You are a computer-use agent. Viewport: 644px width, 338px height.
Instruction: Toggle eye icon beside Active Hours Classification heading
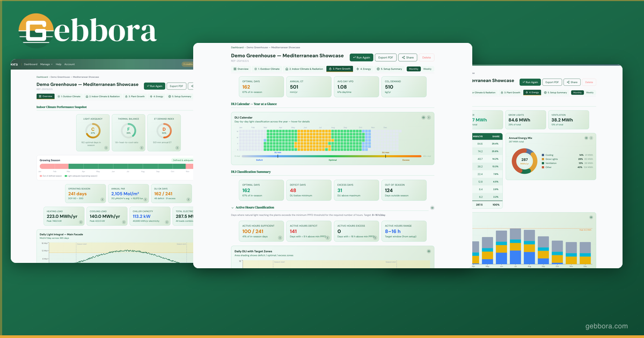432,208
